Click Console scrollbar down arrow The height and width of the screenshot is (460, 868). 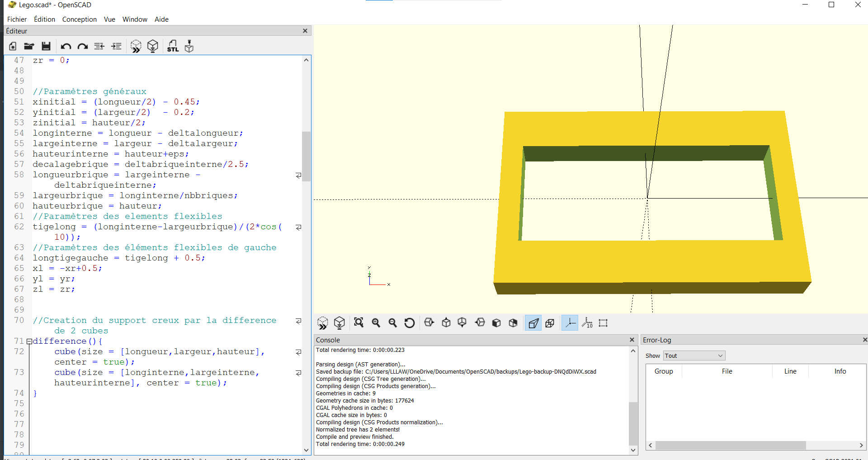pyautogui.click(x=633, y=450)
